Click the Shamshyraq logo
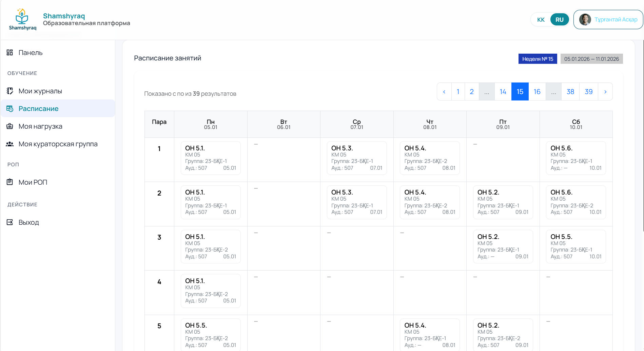This screenshot has width=644, height=351. click(x=22, y=19)
